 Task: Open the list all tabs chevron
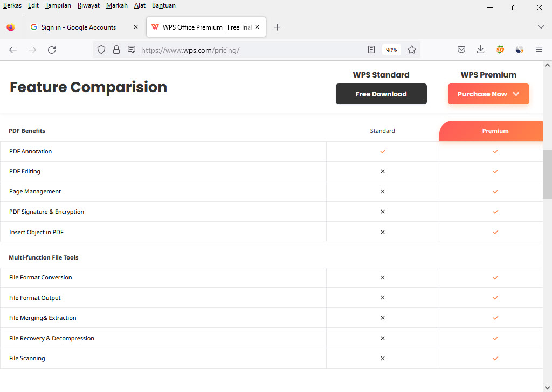coord(541,27)
